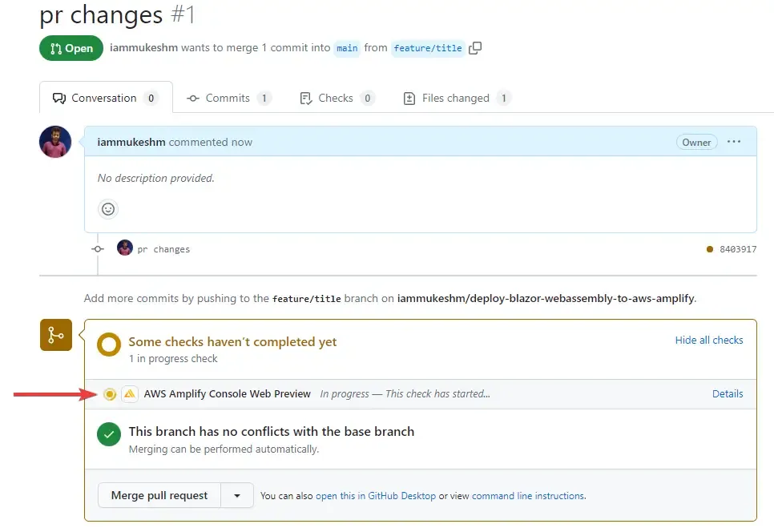Click the Commits icon on its tab

(x=192, y=97)
